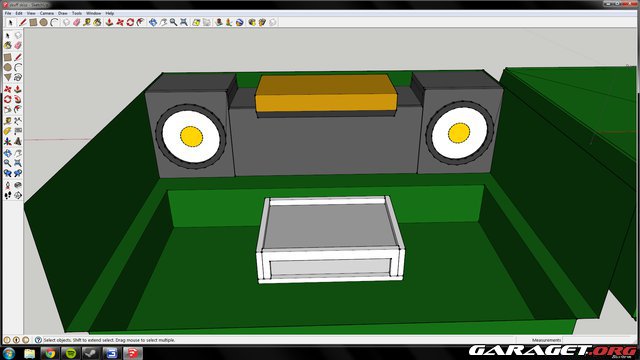Open the View menu
The width and height of the screenshot is (640, 360).
(31, 13)
